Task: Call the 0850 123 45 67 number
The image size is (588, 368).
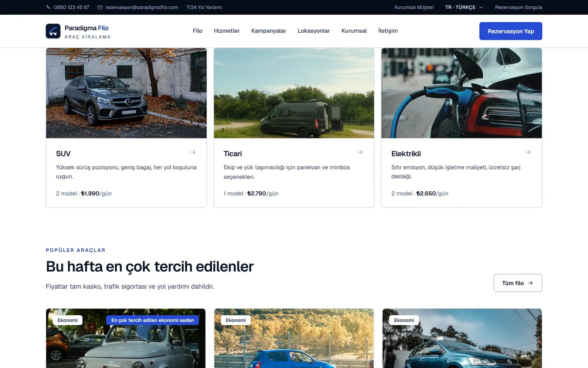Action: point(72,7)
